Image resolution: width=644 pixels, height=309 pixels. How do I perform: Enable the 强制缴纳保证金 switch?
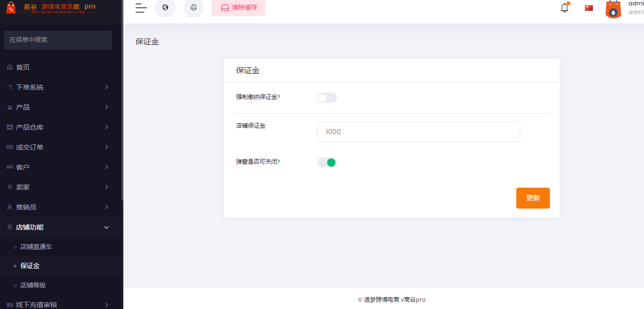click(x=327, y=97)
